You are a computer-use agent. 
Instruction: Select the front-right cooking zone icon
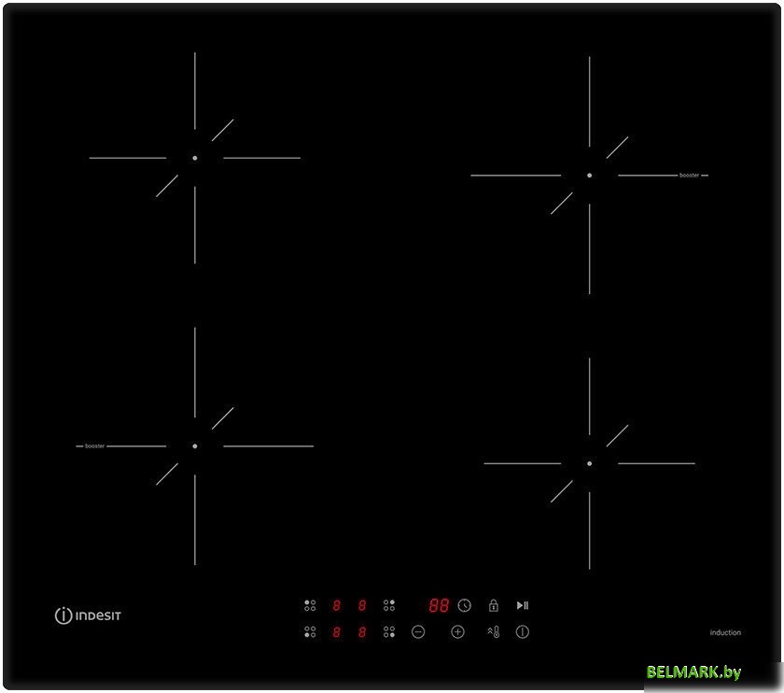389,632
